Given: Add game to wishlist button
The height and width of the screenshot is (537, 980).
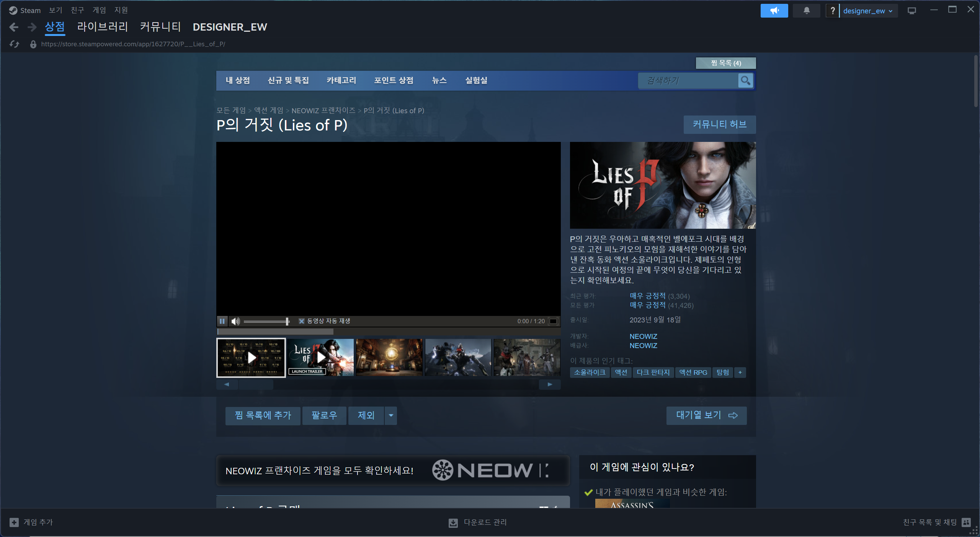Looking at the screenshot, I should (263, 415).
